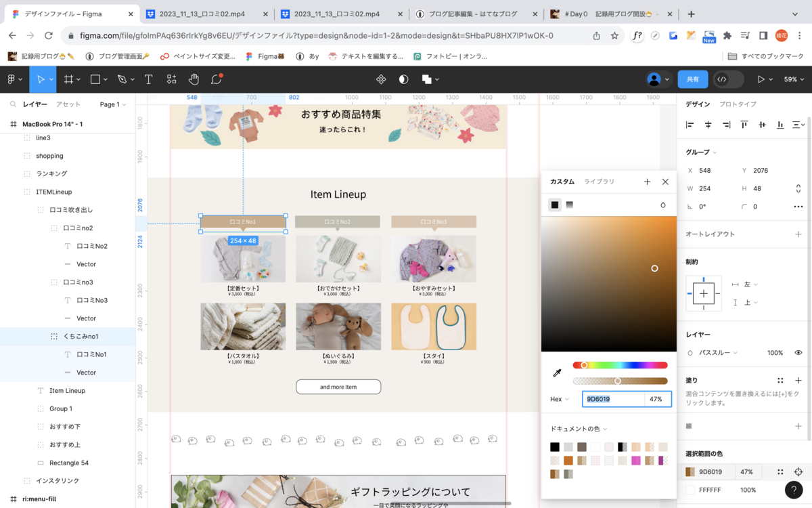Open the Resources tool

point(171,79)
